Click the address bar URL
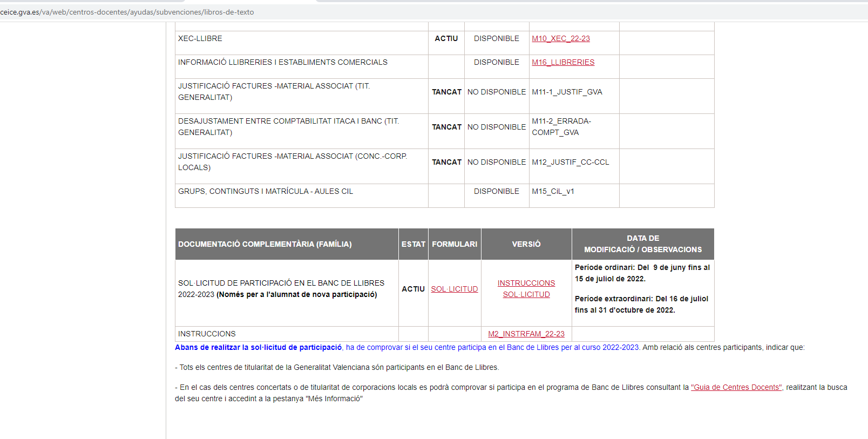The width and height of the screenshot is (868, 439). click(127, 12)
